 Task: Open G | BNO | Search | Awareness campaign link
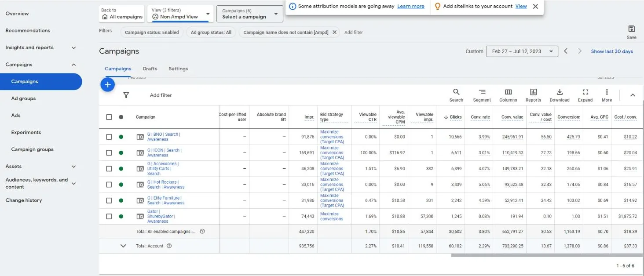click(164, 137)
